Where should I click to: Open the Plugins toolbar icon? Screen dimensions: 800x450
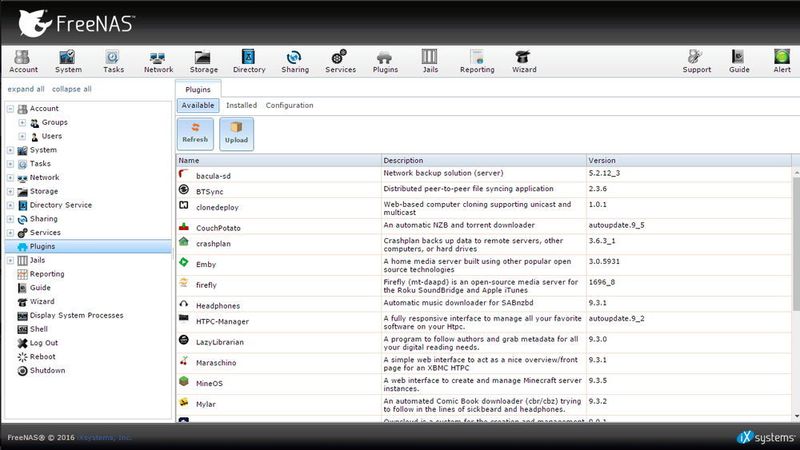pyautogui.click(x=385, y=62)
